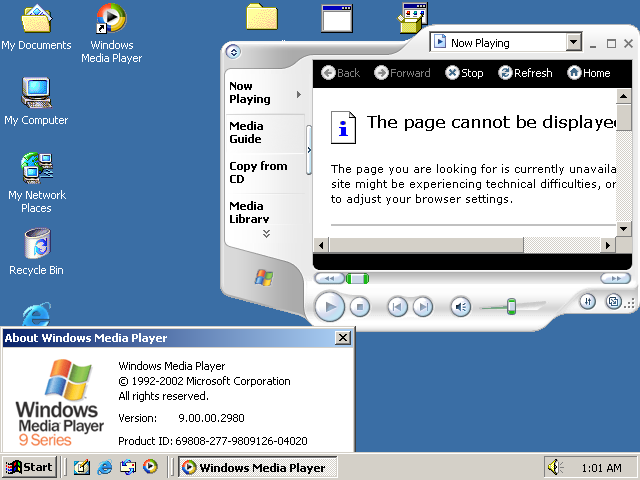
Task: Switch to skin mode button
Action: (x=613, y=302)
